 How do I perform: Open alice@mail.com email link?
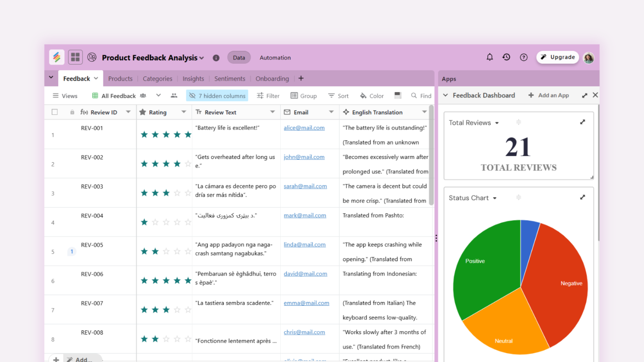tap(304, 128)
